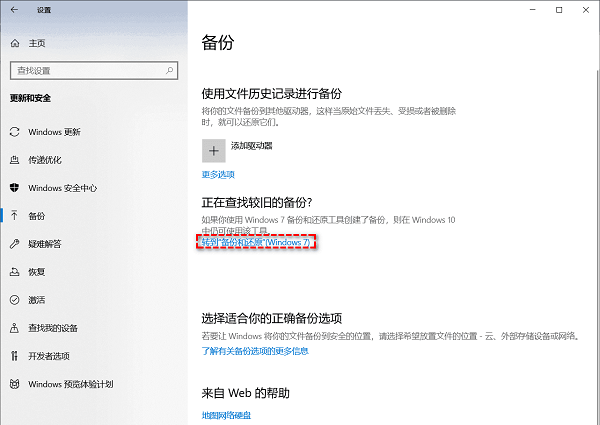Select 备份 in the sidebar
This screenshot has width=600, height=425.
click(x=36, y=216)
